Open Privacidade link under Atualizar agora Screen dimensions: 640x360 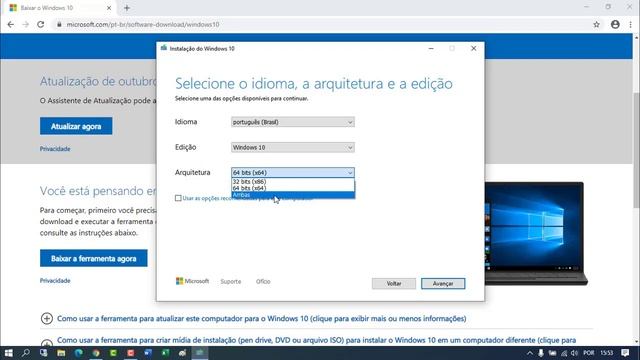[x=55, y=149]
